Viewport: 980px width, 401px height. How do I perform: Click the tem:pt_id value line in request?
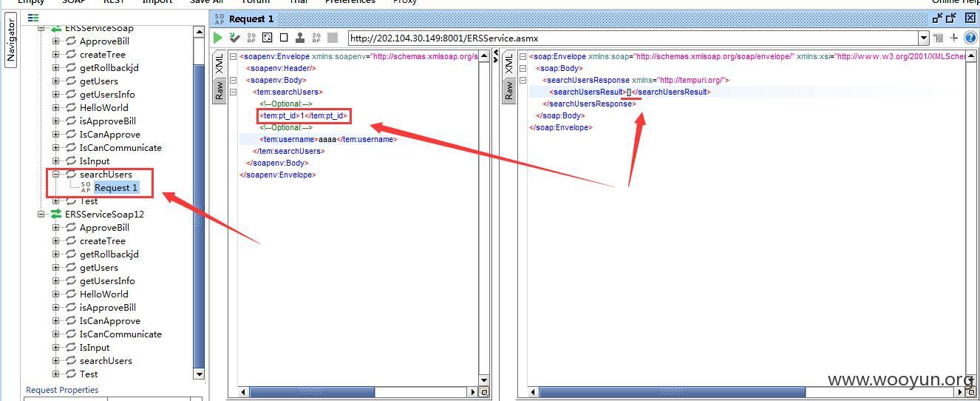point(304,115)
